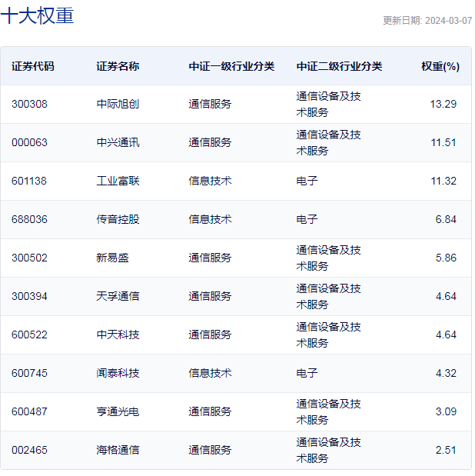Click 通信设备及技术服务 in the 300308 row
This screenshot has width=475, height=476.
point(328,104)
